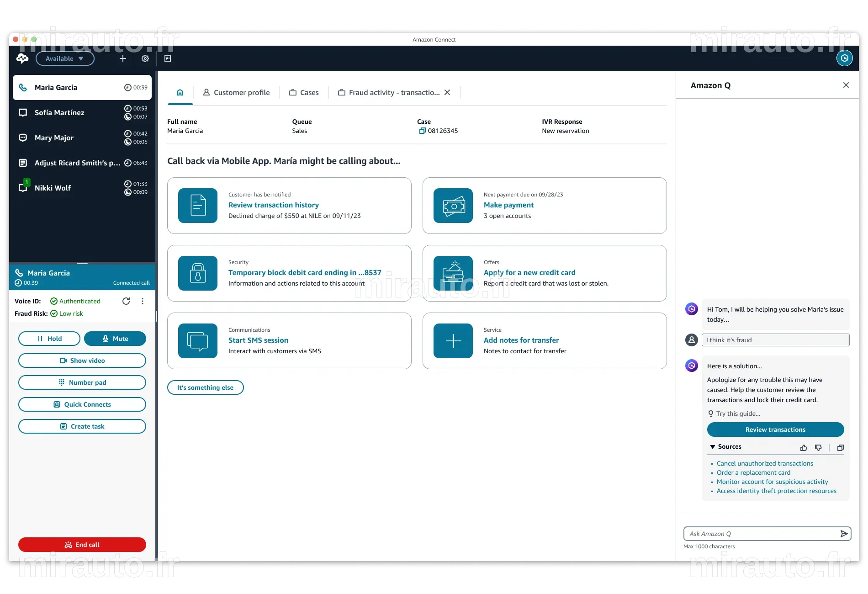The image size is (868, 594).
Task: Copy the Amazon Q response
Action: tap(840, 448)
